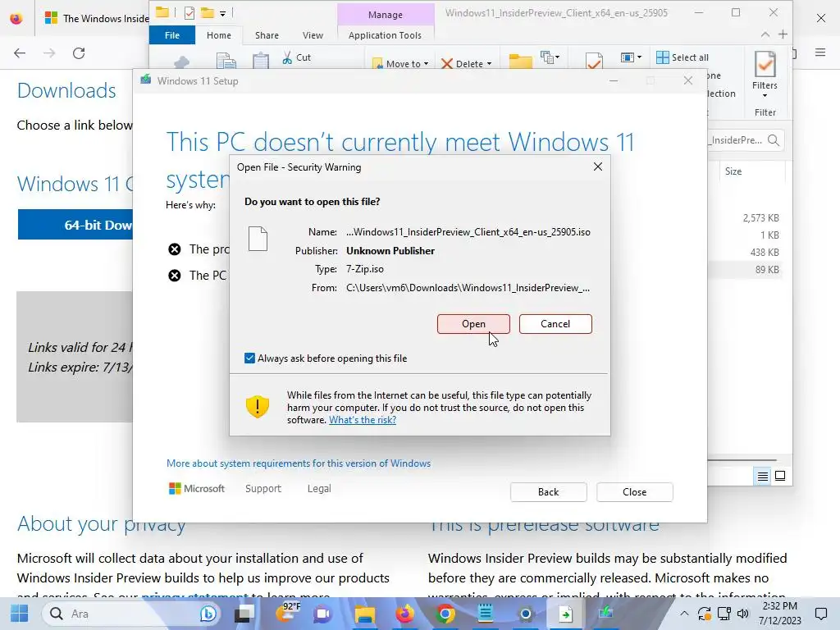Click Pin to Quick access icon
The height and width of the screenshot is (630, 840).
(x=182, y=62)
